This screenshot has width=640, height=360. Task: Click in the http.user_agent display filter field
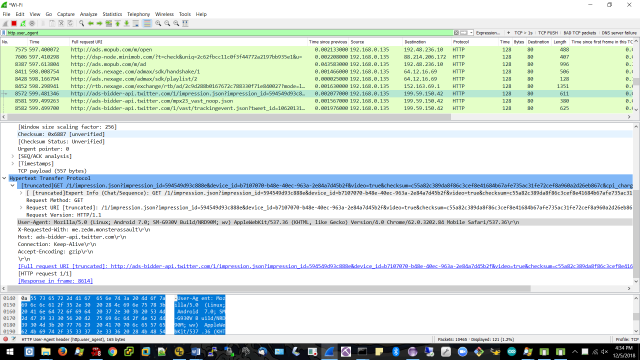click(x=229, y=33)
